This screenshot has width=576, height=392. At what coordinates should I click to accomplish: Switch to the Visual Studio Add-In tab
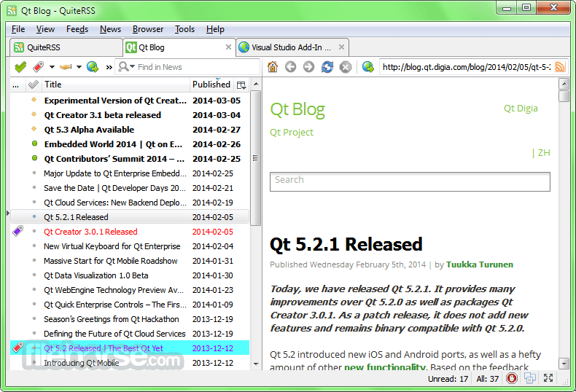click(292, 47)
